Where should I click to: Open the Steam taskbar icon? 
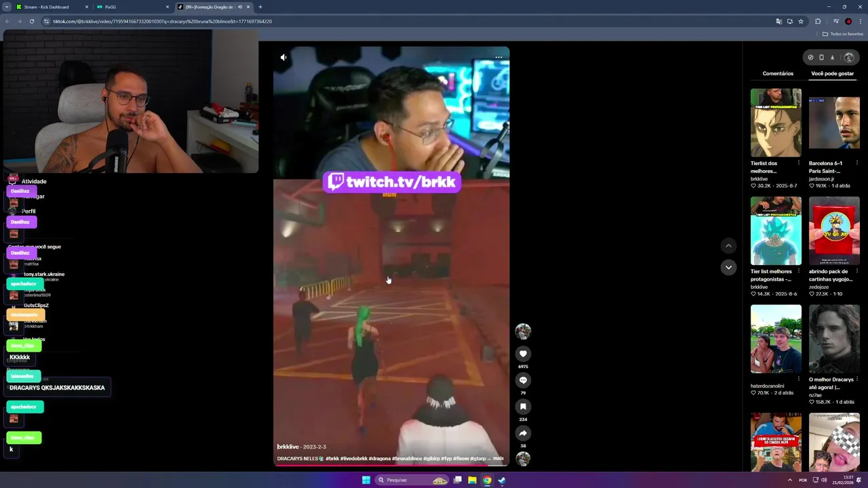pos(502,480)
